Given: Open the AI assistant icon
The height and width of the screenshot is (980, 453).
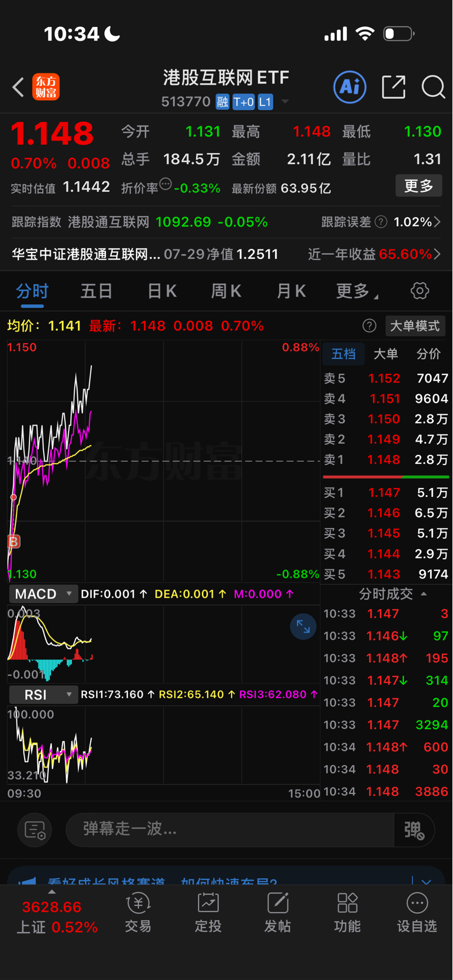Looking at the screenshot, I should pyautogui.click(x=350, y=87).
